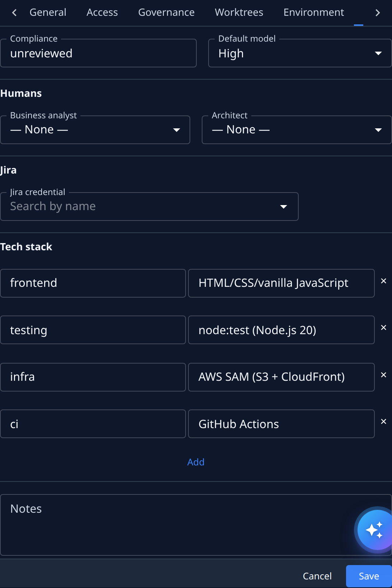Viewport: 392px width, 588px height.
Task: Click the Compliance input field
Action: tap(98, 53)
